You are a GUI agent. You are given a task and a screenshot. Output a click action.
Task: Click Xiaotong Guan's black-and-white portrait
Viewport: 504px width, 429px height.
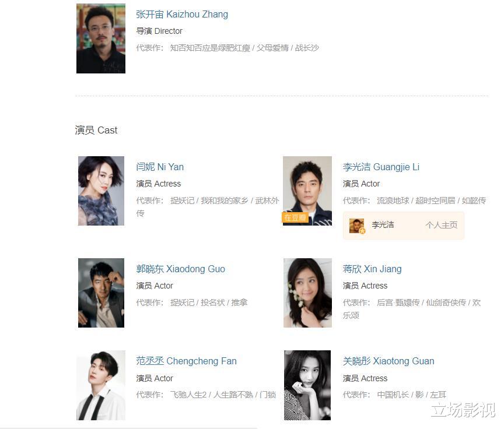pos(307,385)
